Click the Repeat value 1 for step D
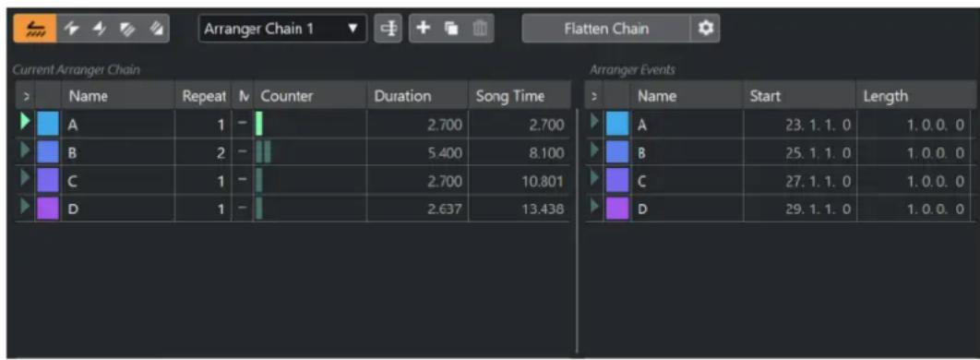The height and width of the screenshot is (360, 980). click(x=221, y=210)
